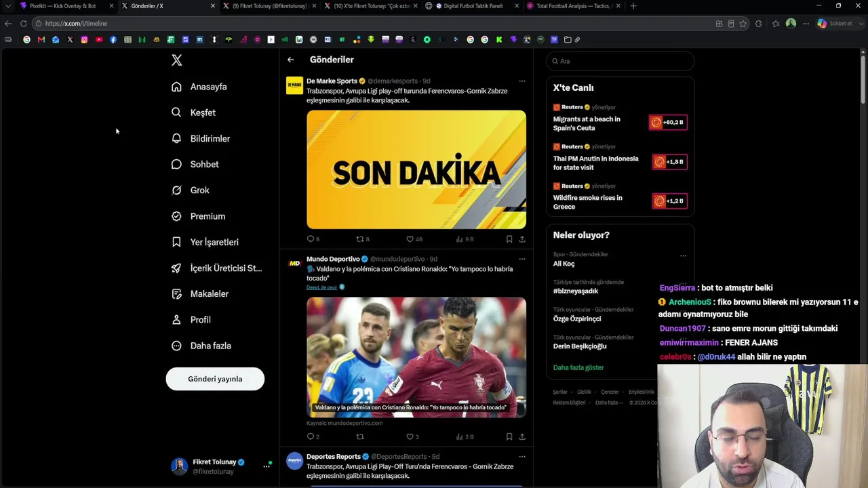Add this page to browser favorites

point(743,24)
